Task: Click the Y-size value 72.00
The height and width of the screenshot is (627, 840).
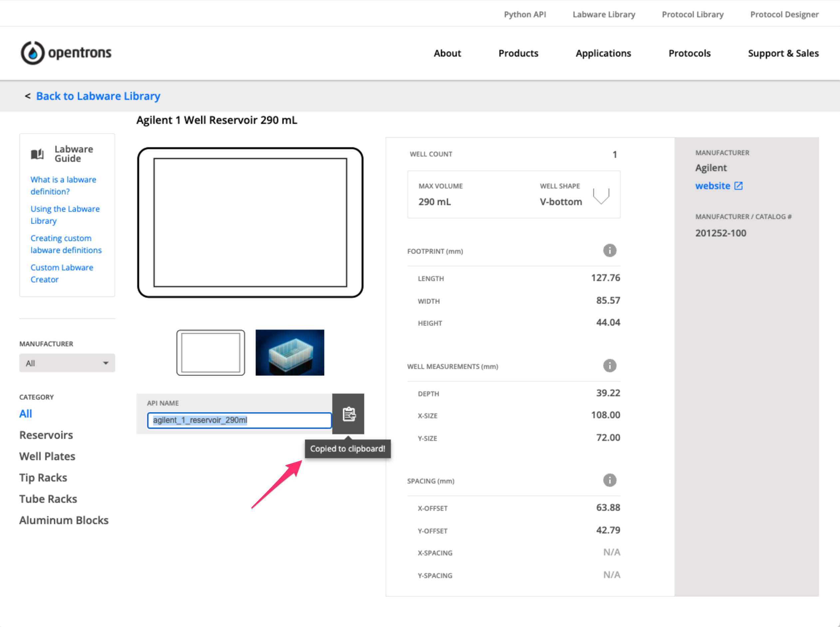Action: pos(608,438)
